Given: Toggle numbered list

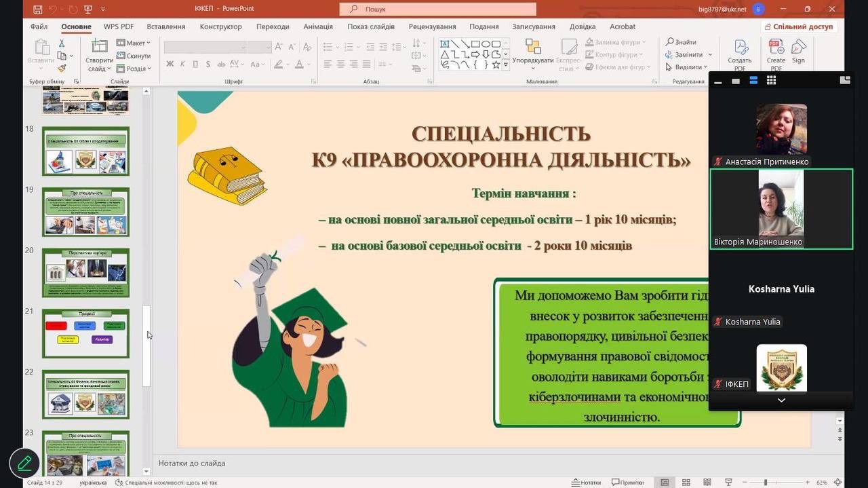Looking at the screenshot, I should click(347, 47).
